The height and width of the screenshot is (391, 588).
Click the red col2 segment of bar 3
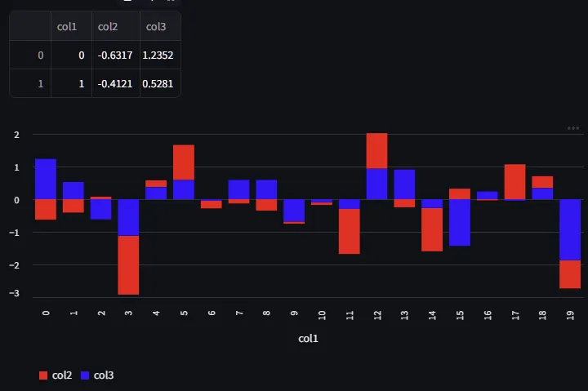click(128, 265)
